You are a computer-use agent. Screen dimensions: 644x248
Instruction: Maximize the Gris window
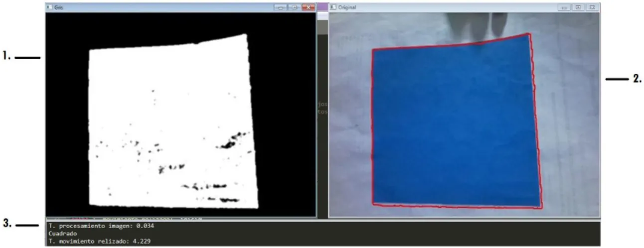[x=295, y=7]
